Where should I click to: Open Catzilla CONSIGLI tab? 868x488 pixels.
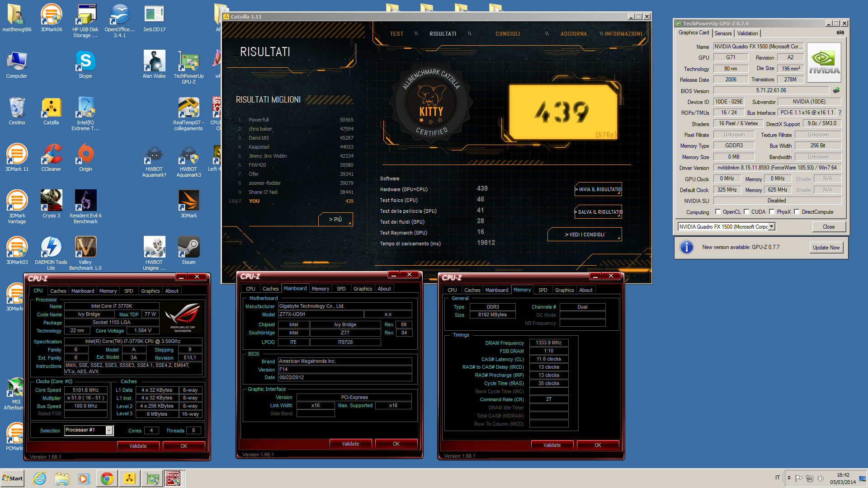tap(508, 34)
